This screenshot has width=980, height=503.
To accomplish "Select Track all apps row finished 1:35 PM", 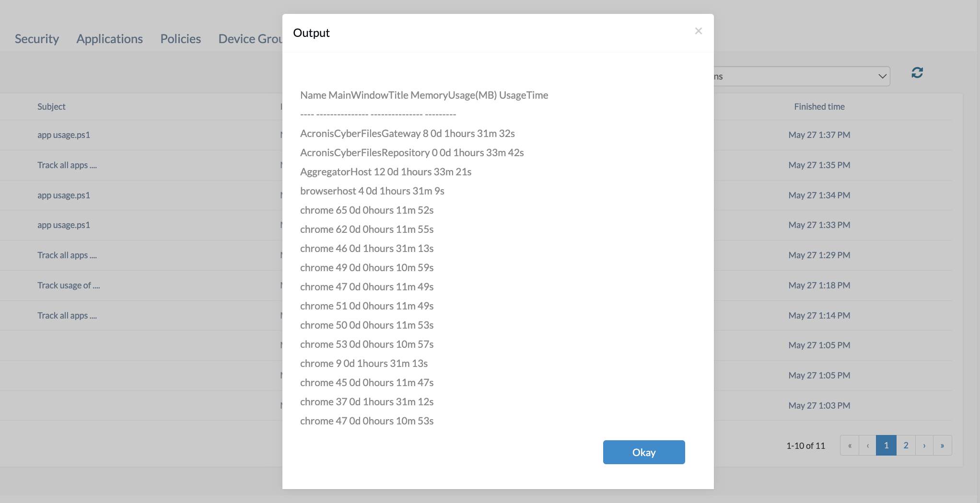I will 67,165.
